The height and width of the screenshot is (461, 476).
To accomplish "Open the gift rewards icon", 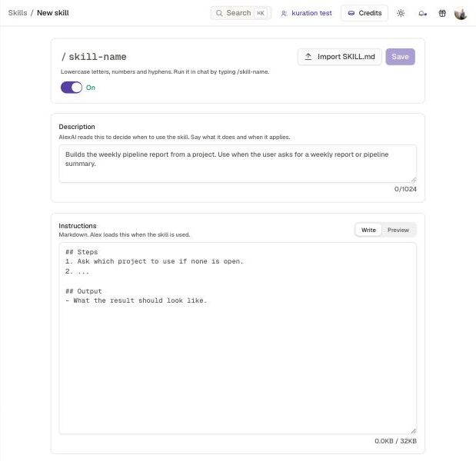I will coord(442,13).
